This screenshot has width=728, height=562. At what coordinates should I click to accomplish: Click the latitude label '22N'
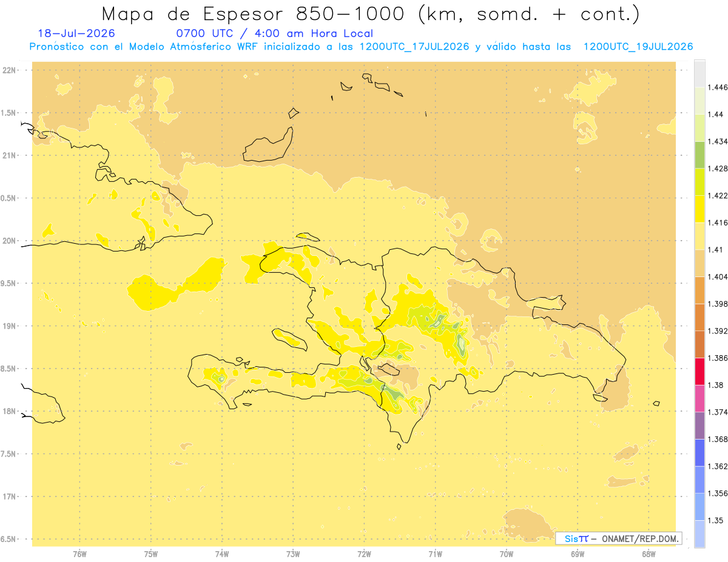[x=9, y=70]
